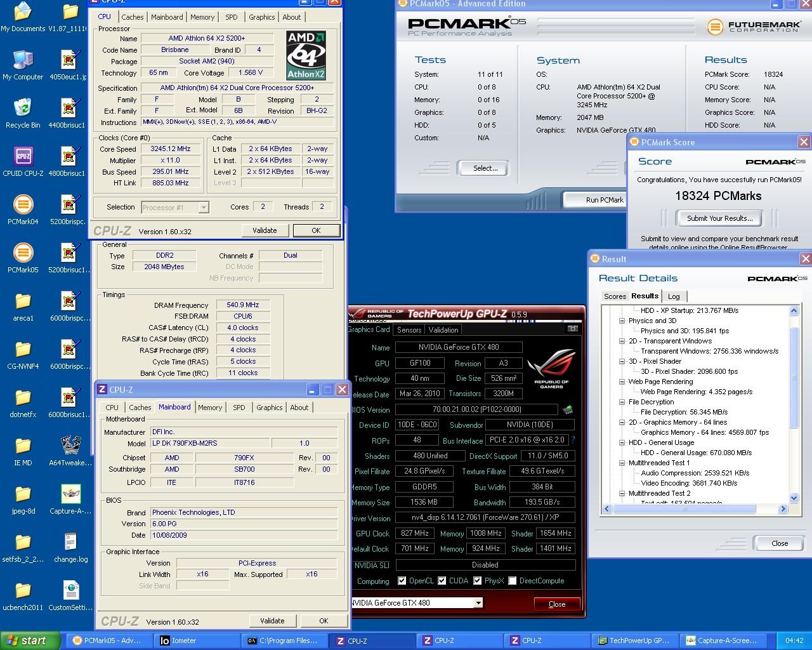Screen dimensions: 812x650
Task: Click the scroll-right arrow in Result tree
Action: [783, 509]
